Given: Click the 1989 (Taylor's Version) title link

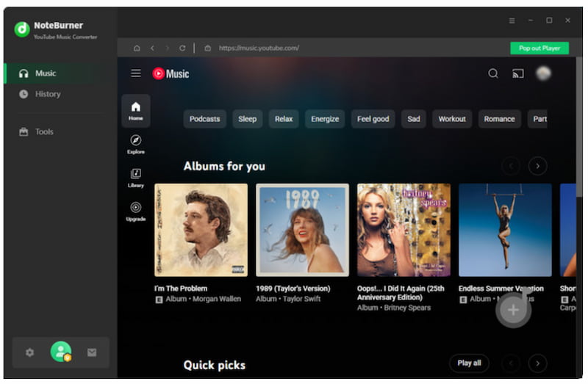Looking at the screenshot, I should [293, 289].
